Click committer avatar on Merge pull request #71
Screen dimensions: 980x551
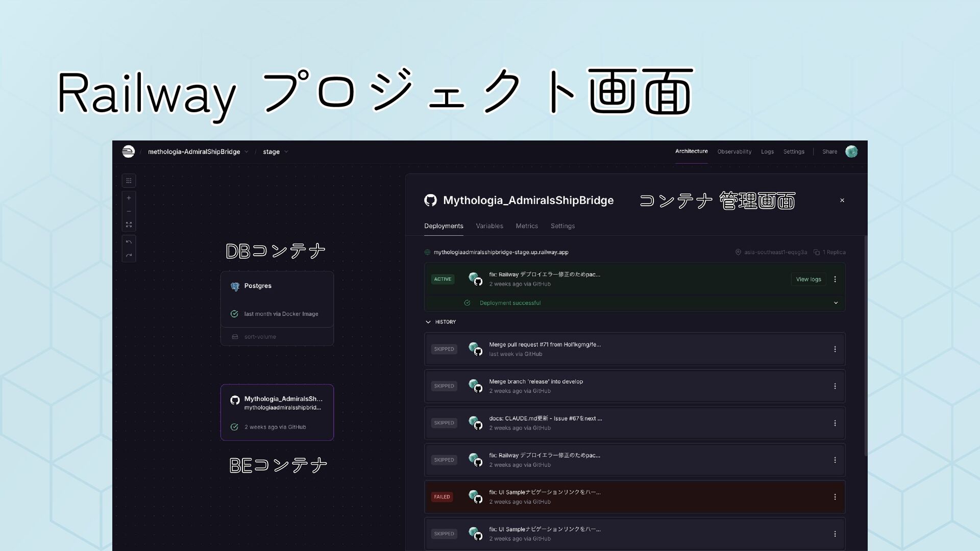coord(475,349)
